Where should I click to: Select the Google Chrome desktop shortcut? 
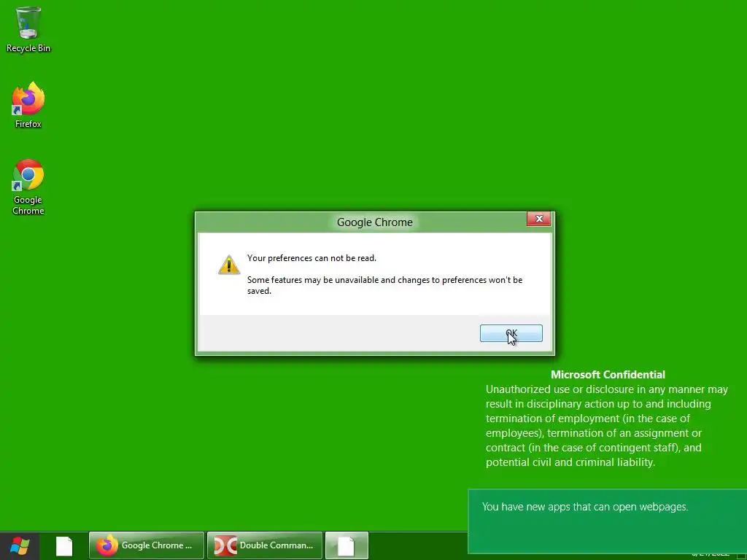click(28, 187)
